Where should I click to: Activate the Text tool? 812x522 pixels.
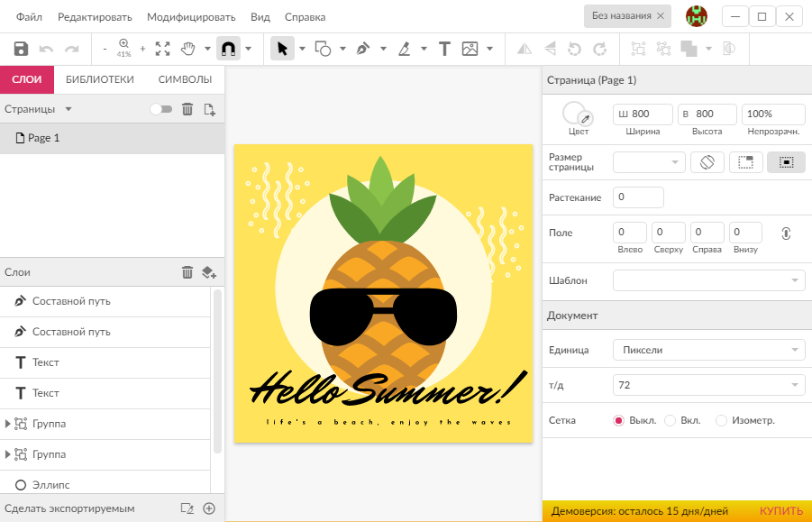pyautogui.click(x=444, y=49)
